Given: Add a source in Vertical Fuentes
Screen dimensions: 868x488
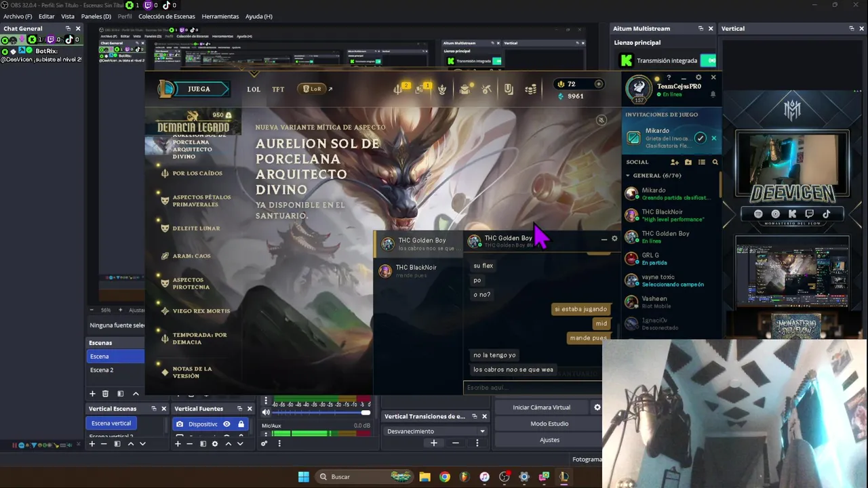Looking at the screenshot, I should [178, 444].
